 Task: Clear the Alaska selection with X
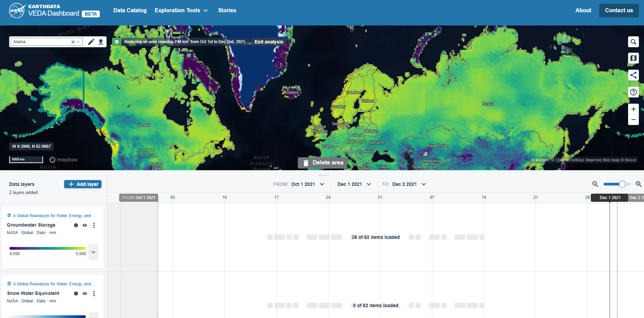click(73, 42)
